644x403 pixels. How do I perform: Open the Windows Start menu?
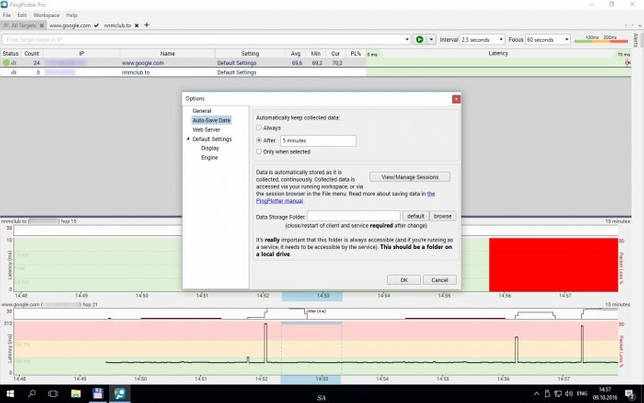pos(10,394)
